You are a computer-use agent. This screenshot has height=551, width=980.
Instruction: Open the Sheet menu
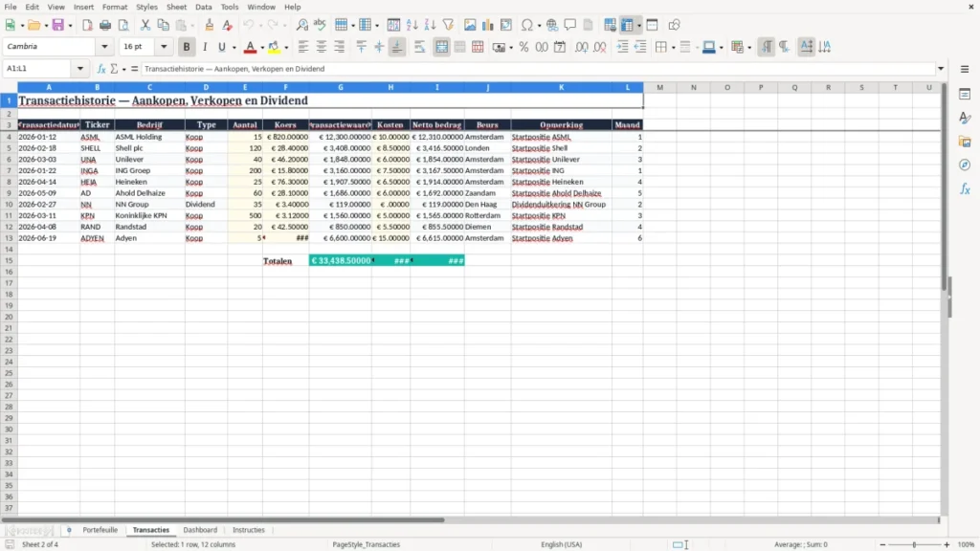176,7
